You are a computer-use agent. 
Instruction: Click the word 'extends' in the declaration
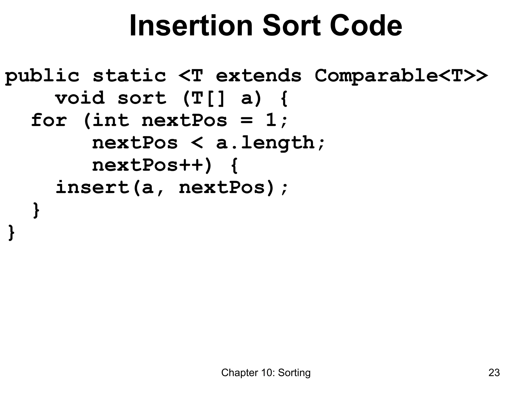pos(259,76)
